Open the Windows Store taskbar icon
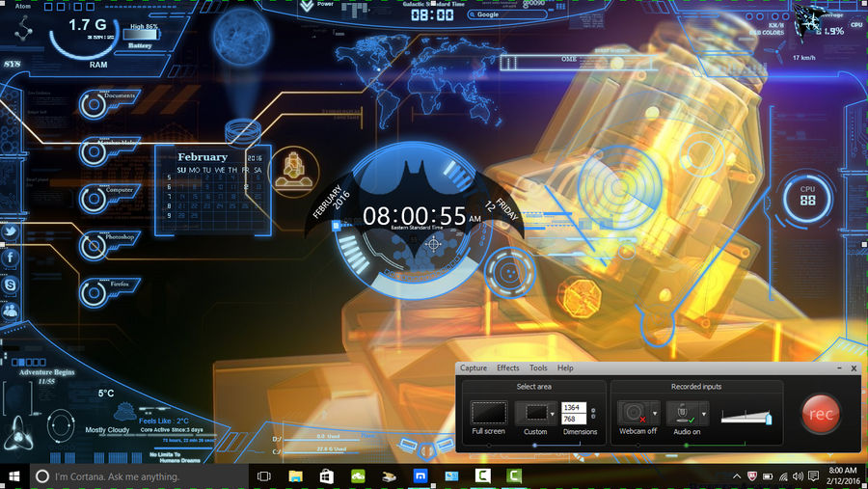The image size is (868, 489). (327, 476)
